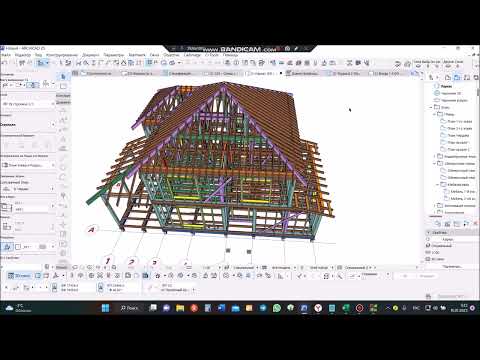The image size is (480, 360).
Task: Open WhatsApp from the Windows taskbar
Action: click(277, 308)
